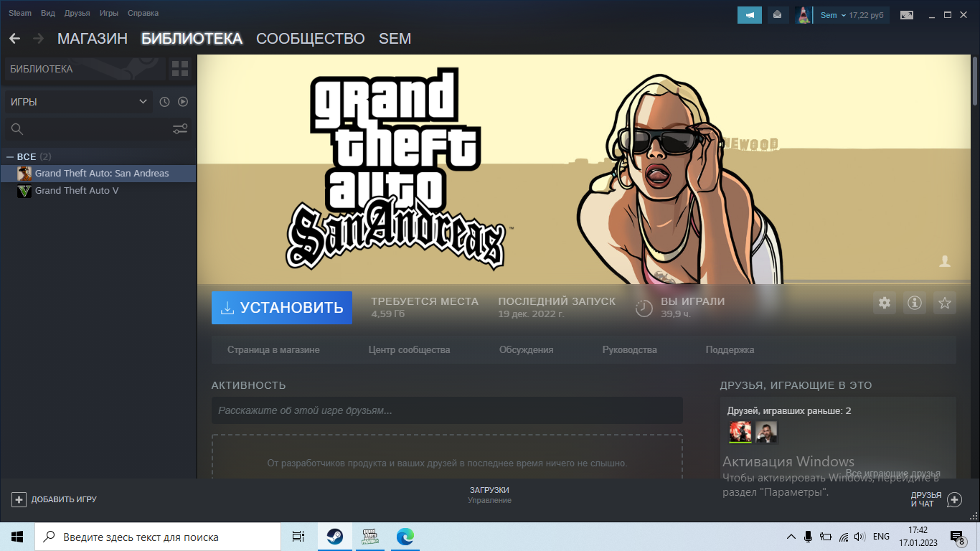Open Поддержка link
The width and height of the screenshot is (980, 551).
tap(730, 350)
